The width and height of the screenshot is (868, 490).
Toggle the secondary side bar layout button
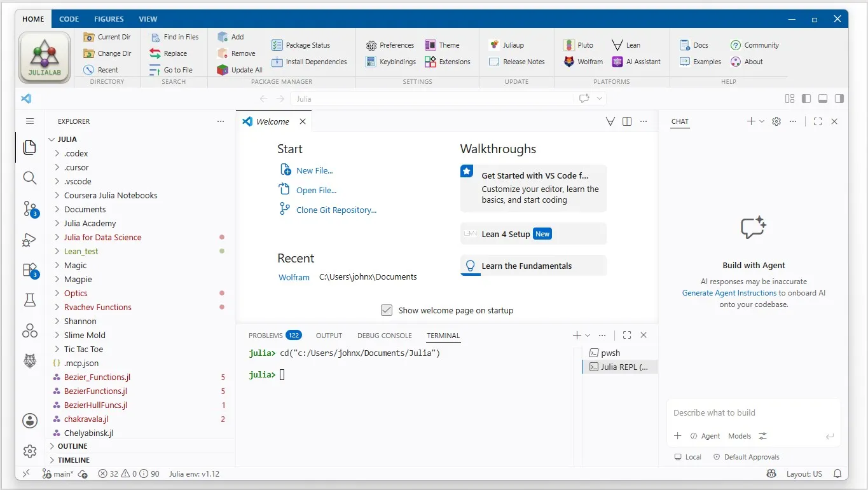[839, 99]
